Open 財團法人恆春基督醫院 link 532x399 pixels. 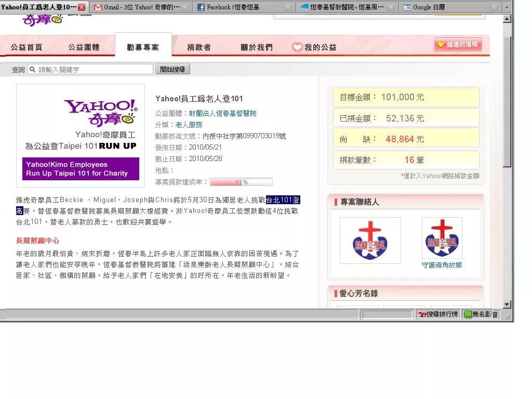click(x=222, y=113)
